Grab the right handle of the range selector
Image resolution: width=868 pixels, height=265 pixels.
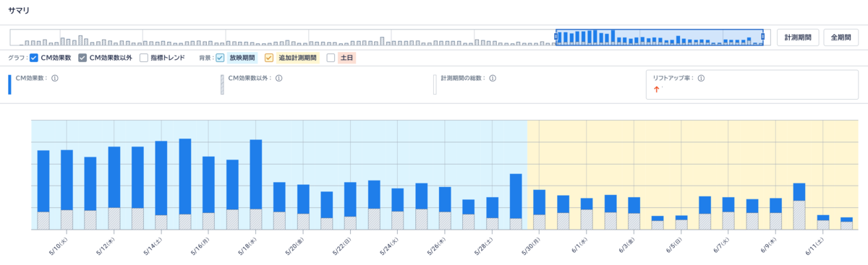tap(762, 37)
